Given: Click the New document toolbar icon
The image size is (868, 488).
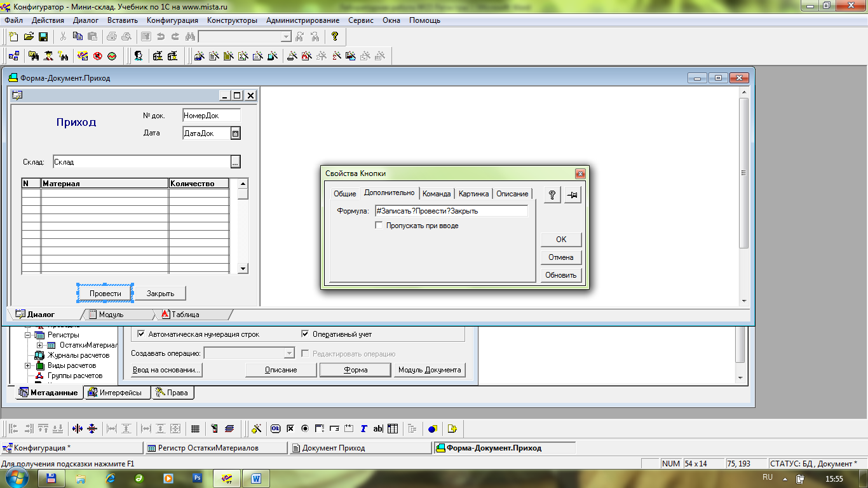Looking at the screenshot, I should pyautogui.click(x=13, y=37).
